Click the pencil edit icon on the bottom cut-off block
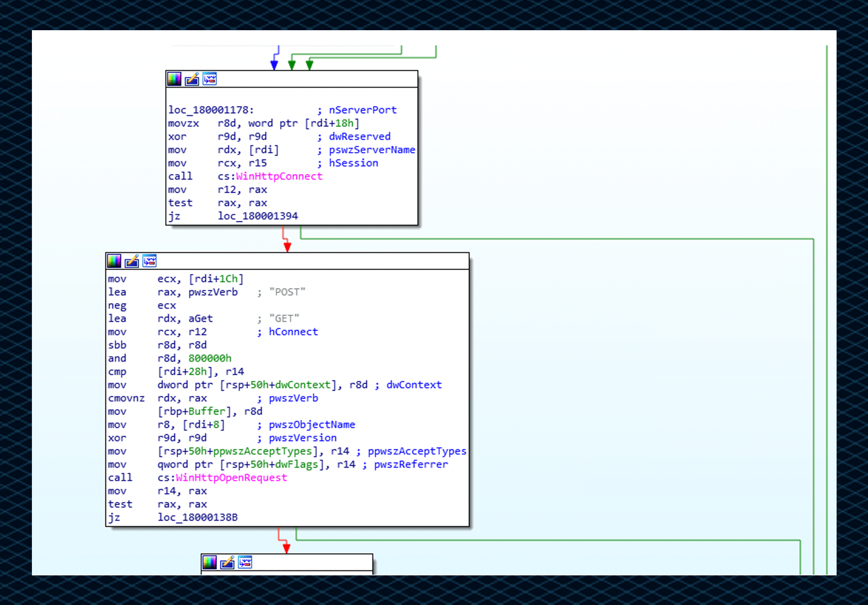This screenshot has height=605, width=868. [227, 562]
